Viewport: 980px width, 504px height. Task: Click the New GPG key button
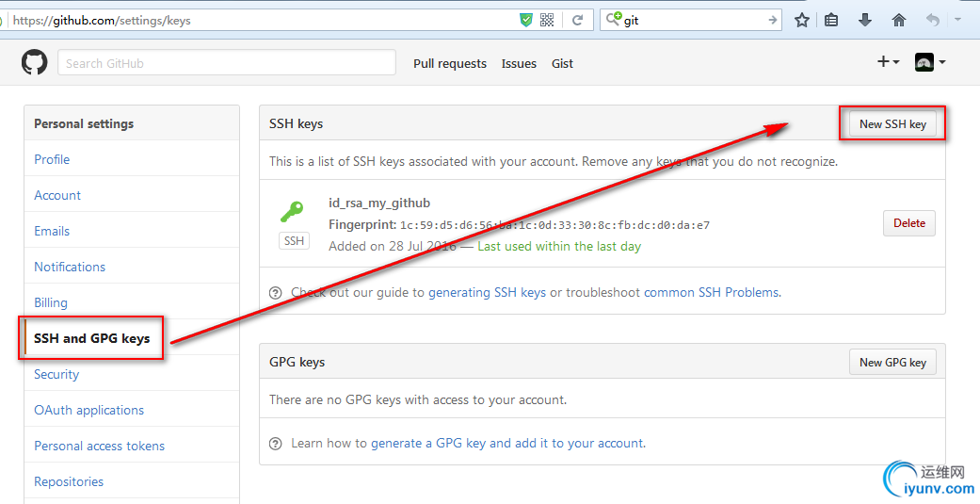click(892, 362)
